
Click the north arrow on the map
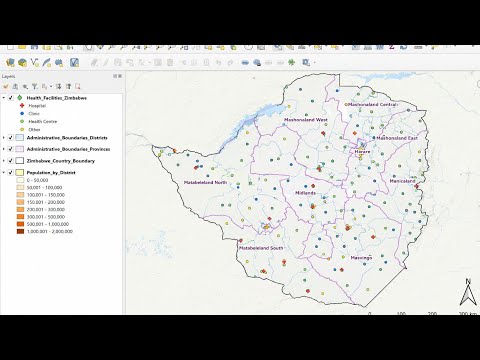(x=468, y=292)
